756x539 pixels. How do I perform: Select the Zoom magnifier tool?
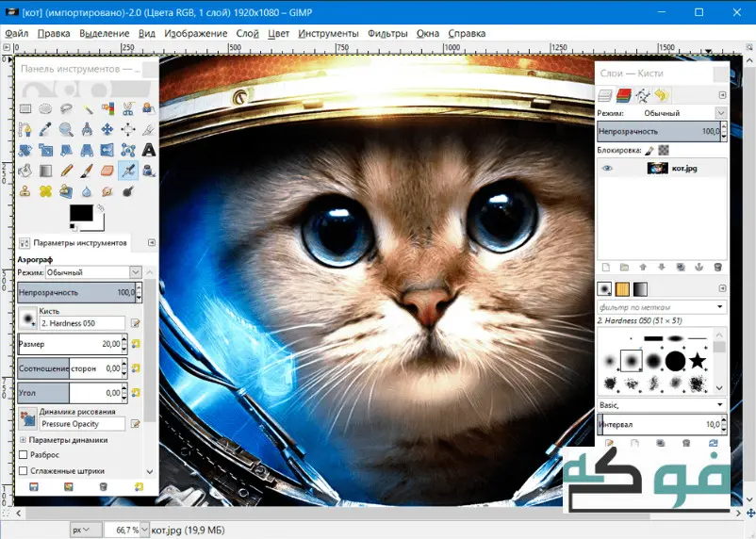(67, 129)
